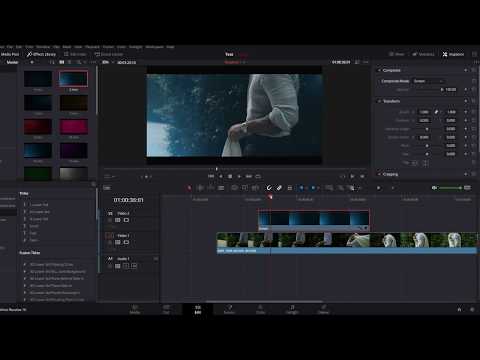480x360 pixels.
Task: Add a blue marker at the playhead
Action: point(313,188)
